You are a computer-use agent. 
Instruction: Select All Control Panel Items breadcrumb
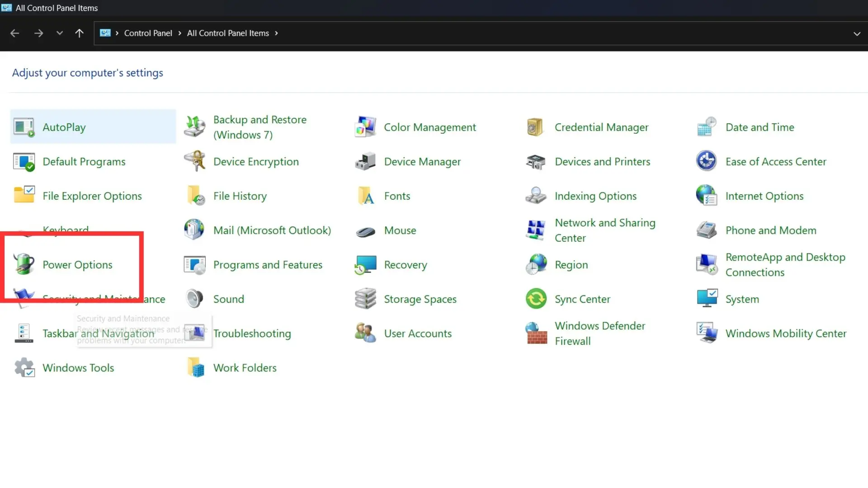tap(228, 33)
